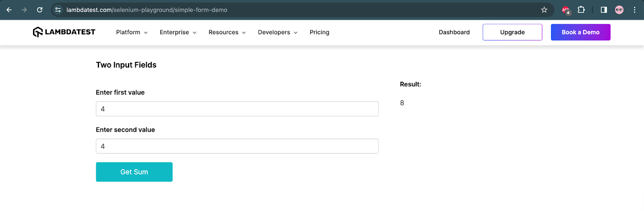Viewport: 644px width, 211px height.
Task: Click the Upgrade button
Action: point(512,32)
